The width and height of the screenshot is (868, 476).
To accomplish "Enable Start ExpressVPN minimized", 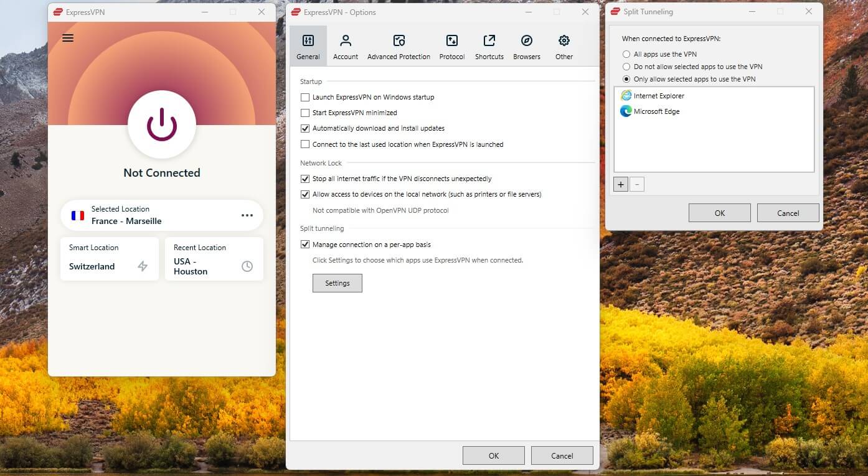I will [305, 113].
